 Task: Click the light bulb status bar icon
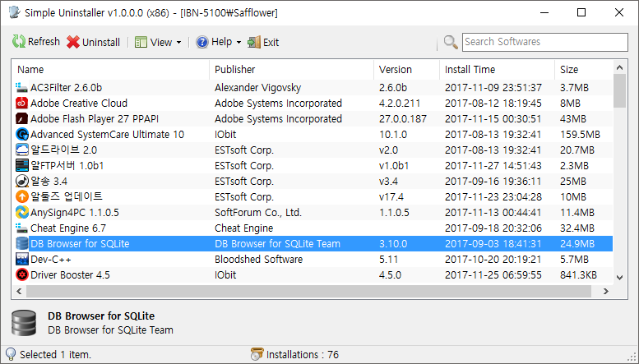(10, 355)
